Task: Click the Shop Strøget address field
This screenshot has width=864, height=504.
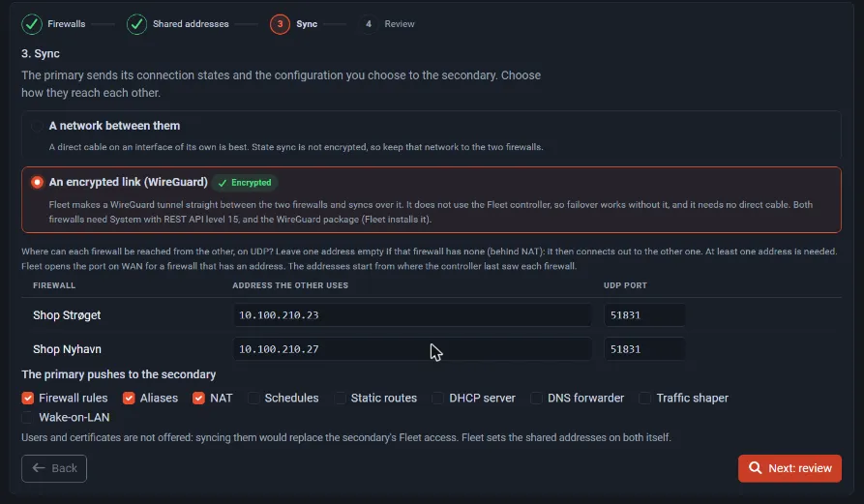Action: tap(412, 315)
